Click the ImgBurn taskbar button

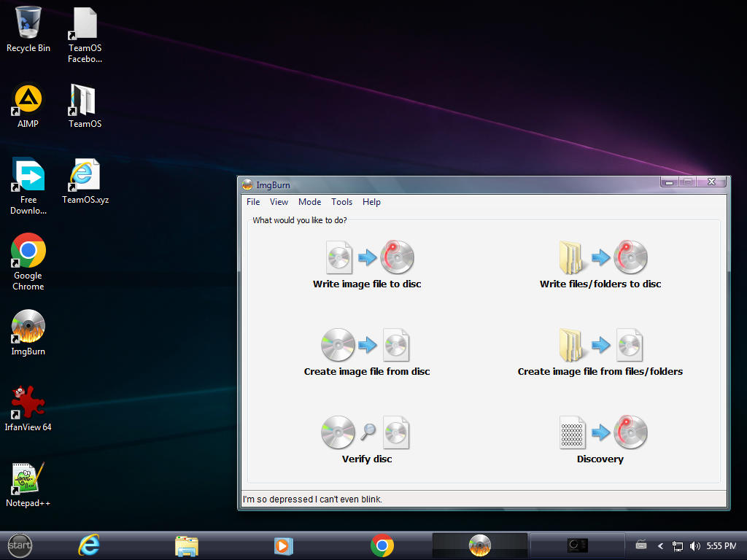point(480,545)
